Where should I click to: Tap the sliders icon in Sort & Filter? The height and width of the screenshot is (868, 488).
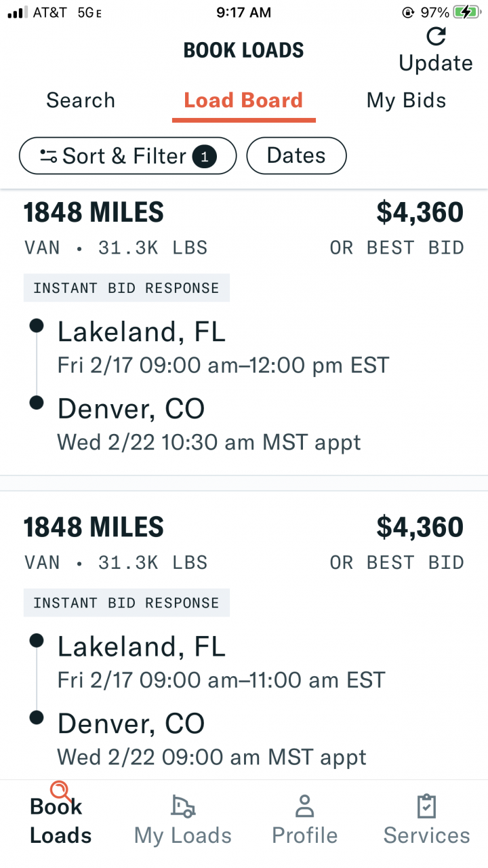tap(47, 157)
